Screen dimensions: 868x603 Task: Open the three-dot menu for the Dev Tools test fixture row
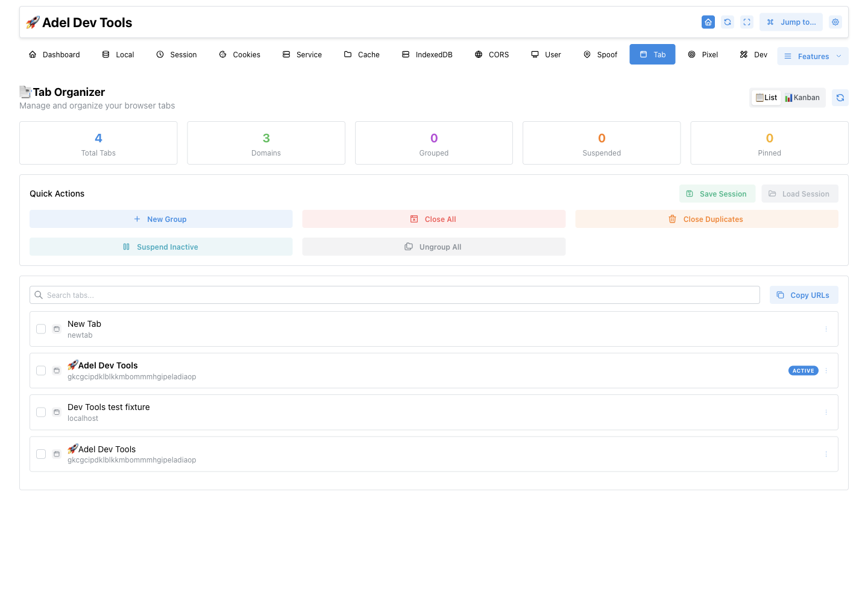826,412
